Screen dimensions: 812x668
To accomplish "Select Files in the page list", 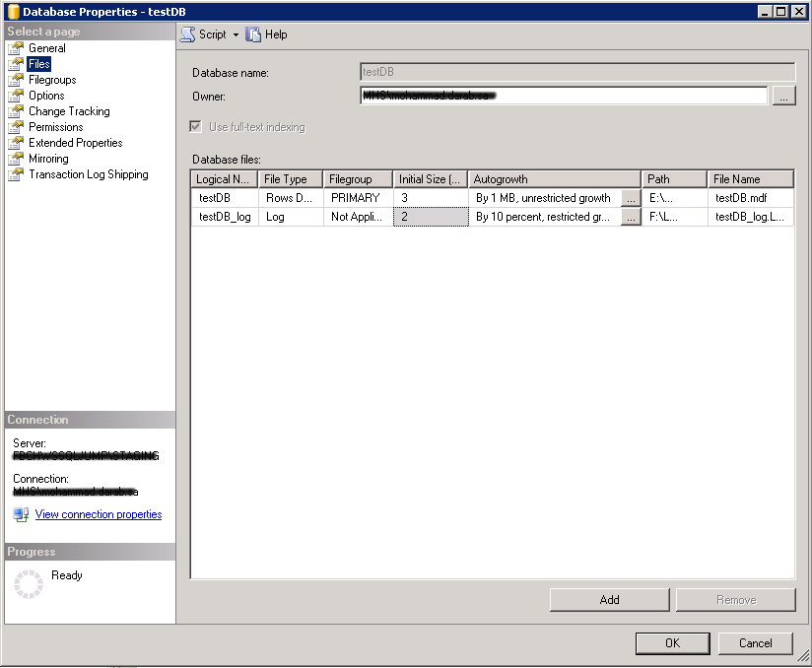I will (x=39, y=63).
